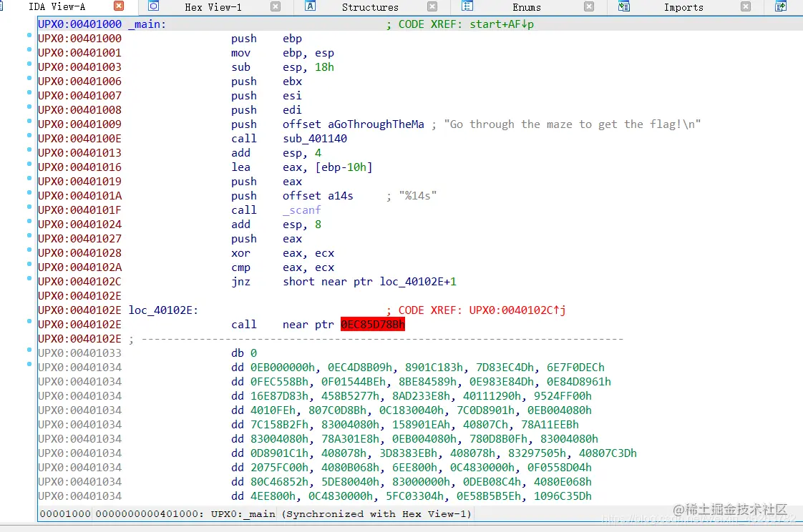Image resolution: width=803 pixels, height=532 pixels.
Task: Follow the start+AF code xref
Action: pyautogui.click(x=502, y=24)
